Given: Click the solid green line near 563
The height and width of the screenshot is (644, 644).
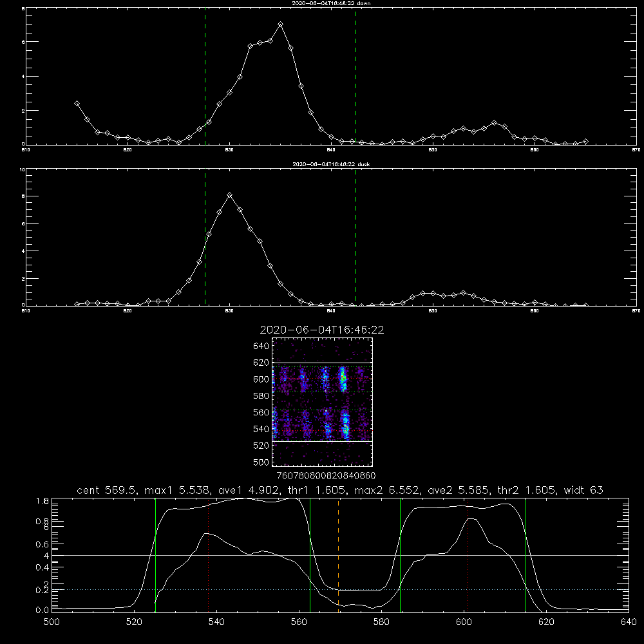Looking at the screenshot, I should click(310, 554).
